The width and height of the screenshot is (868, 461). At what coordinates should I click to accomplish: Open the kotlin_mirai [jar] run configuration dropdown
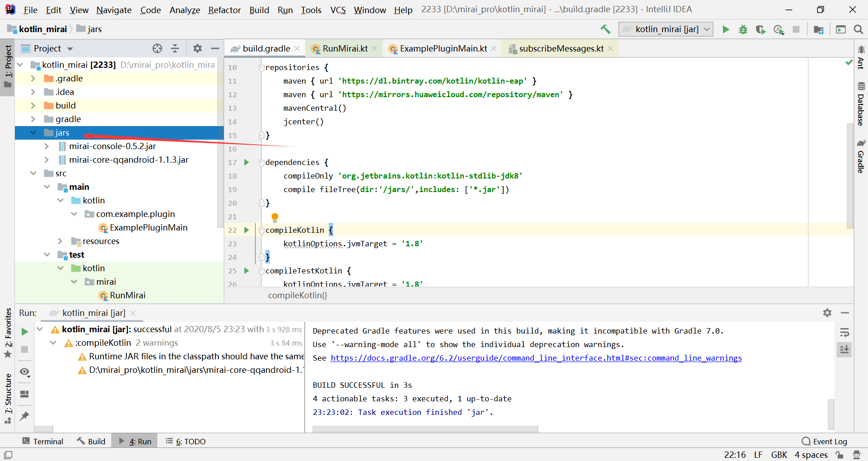pyautogui.click(x=666, y=29)
